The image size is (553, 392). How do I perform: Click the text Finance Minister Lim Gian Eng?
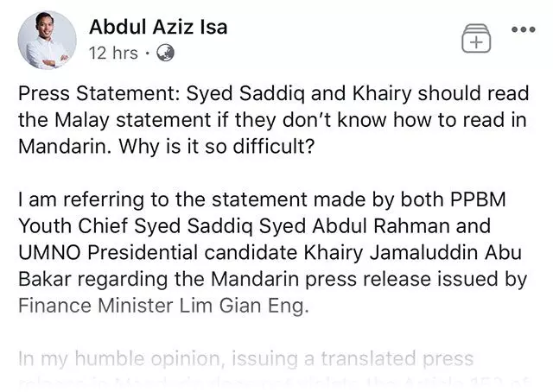click(163, 306)
